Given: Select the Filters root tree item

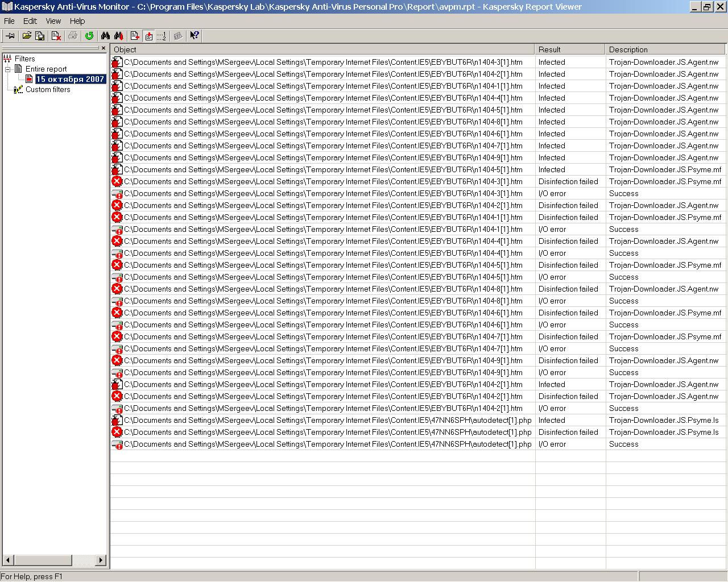Looking at the screenshot, I should [x=24, y=59].
